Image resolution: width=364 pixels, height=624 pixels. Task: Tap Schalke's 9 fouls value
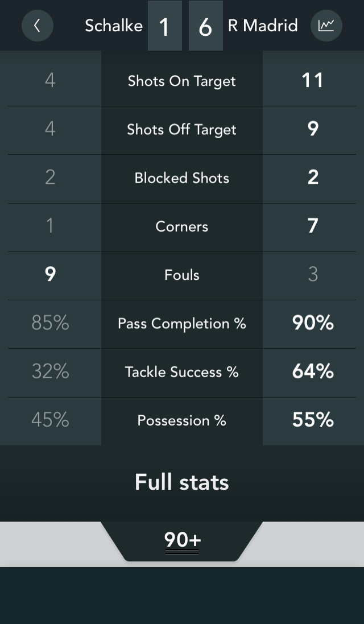point(50,275)
